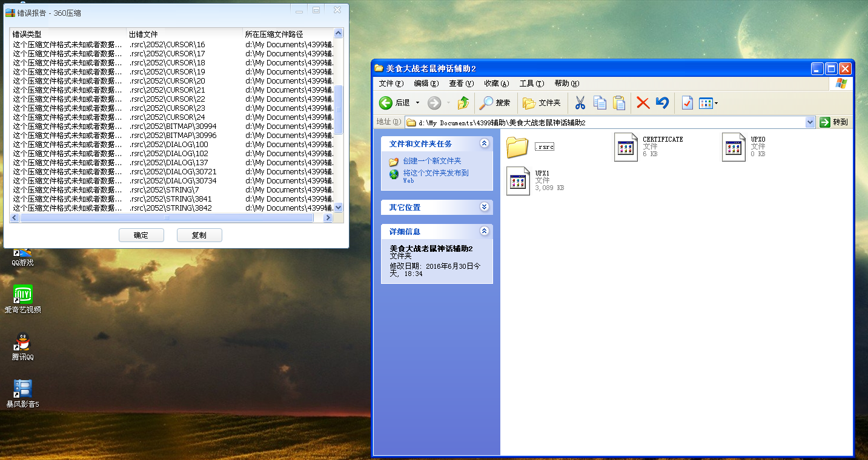Screen dimensions: 868x460
Task: Open the address bar dropdown
Action: pyautogui.click(x=810, y=122)
